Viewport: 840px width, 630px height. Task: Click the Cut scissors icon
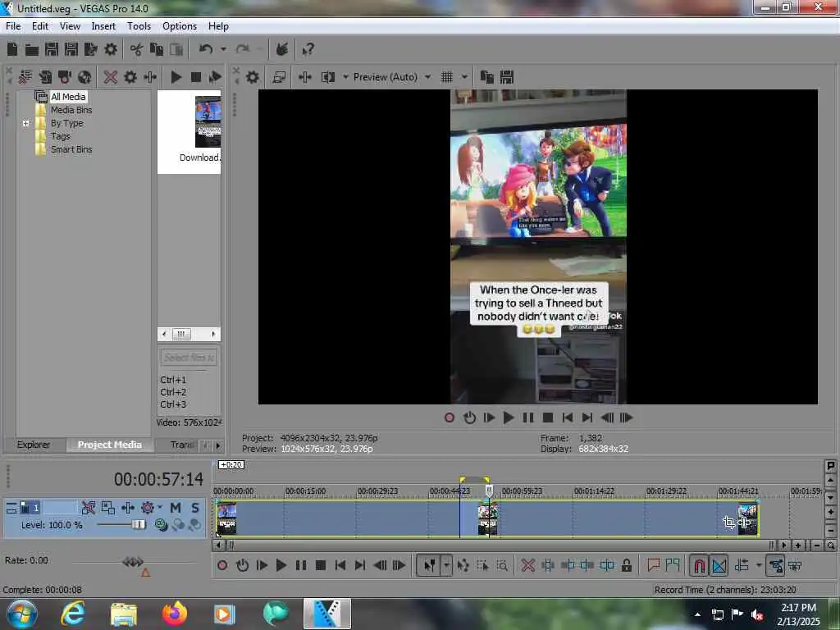point(136,50)
